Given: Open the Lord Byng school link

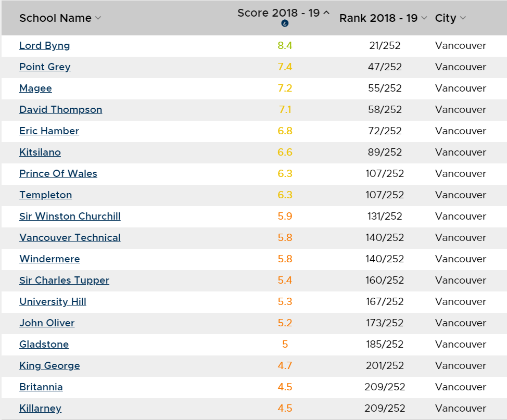Looking at the screenshot, I should 45,46.
